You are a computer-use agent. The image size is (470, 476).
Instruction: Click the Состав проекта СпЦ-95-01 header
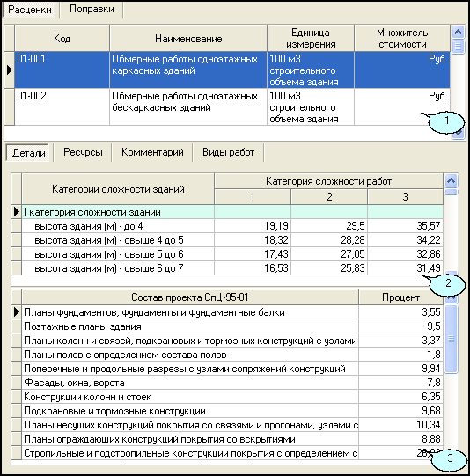click(190, 297)
